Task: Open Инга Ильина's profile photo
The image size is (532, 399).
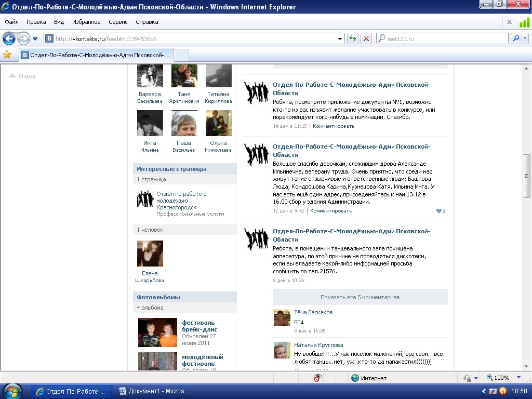Action: tap(150, 123)
